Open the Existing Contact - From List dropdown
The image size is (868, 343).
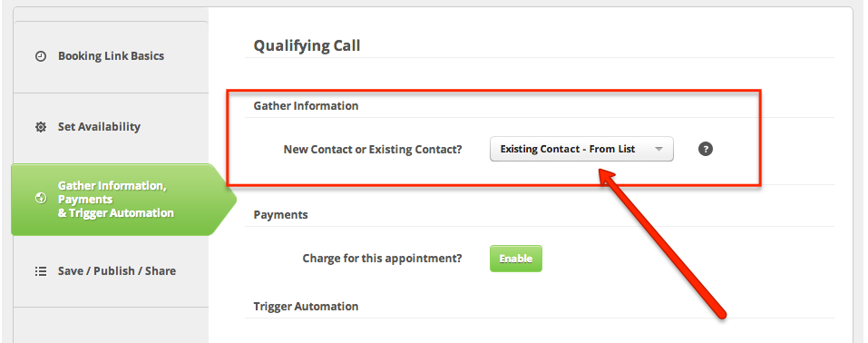point(581,149)
